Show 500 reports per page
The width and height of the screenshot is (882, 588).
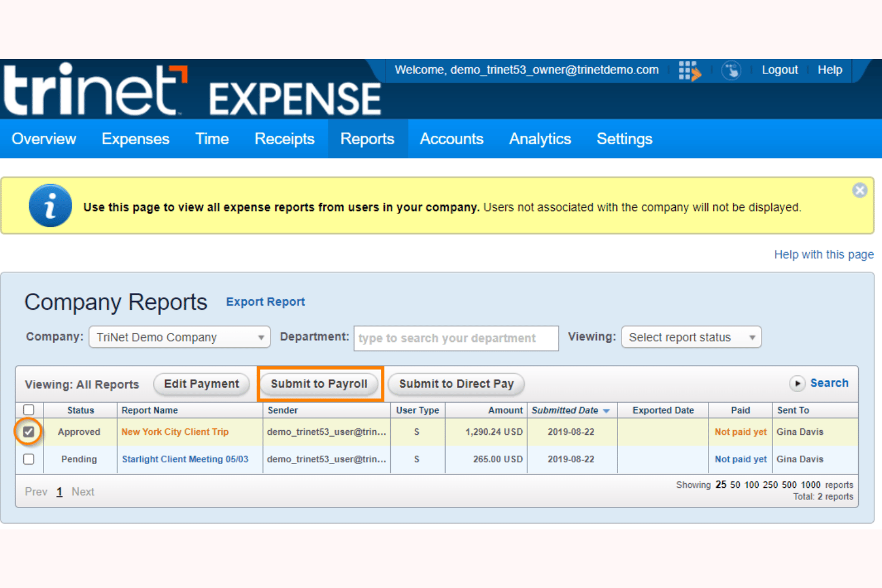pyautogui.click(x=789, y=485)
